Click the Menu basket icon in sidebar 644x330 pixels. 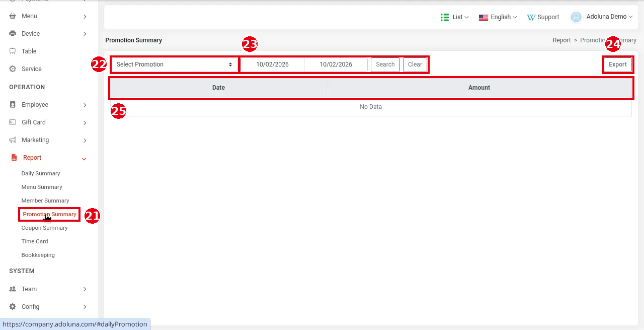[13, 16]
